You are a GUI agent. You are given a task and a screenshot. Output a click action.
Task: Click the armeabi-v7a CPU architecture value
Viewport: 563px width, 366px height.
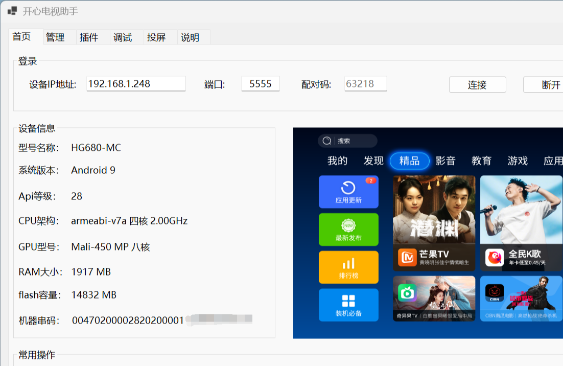(129, 221)
